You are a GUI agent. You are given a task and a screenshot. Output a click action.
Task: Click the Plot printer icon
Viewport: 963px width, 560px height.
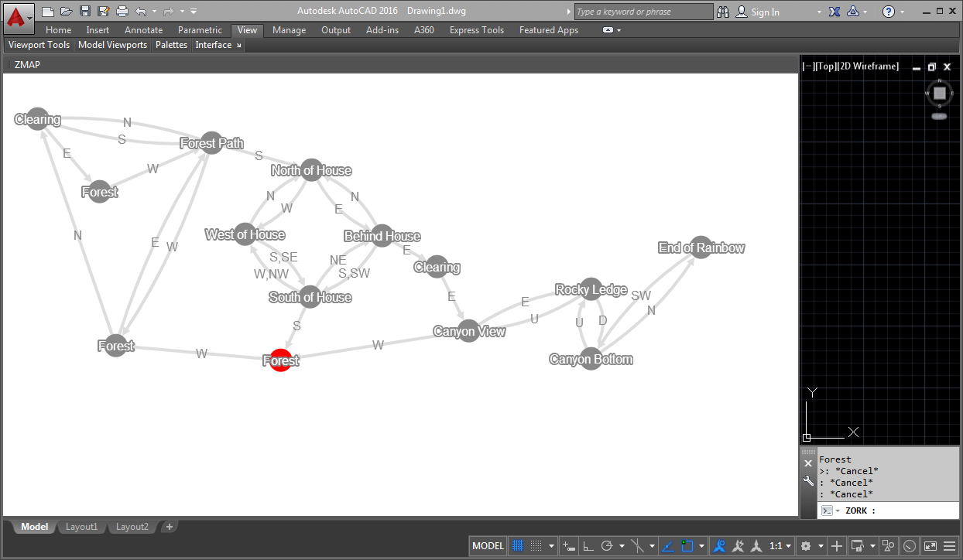pyautogui.click(x=122, y=12)
